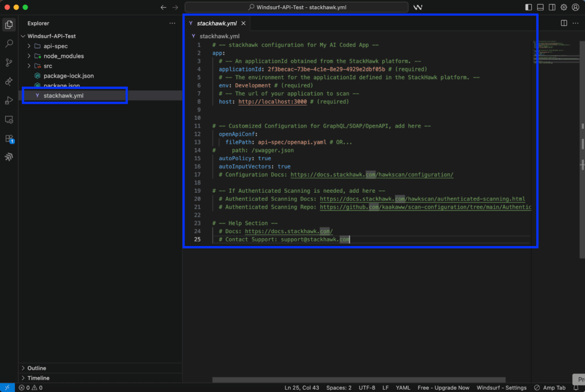Toggle the bottom panel layout button
The width and height of the screenshot is (585, 392).
tap(540, 7)
